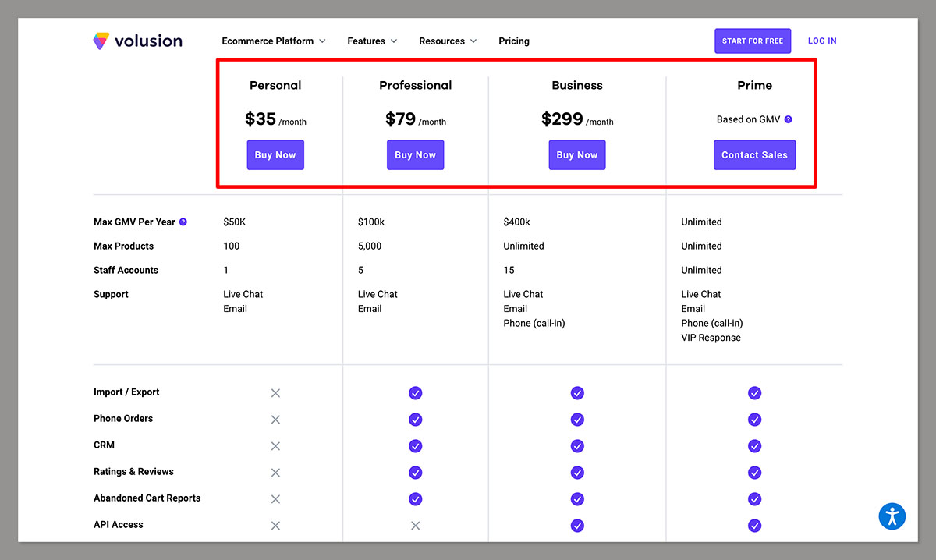Click Contact Sales under the Prime plan
The height and width of the screenshot is (560, 936).
click(x=754, y=154)
